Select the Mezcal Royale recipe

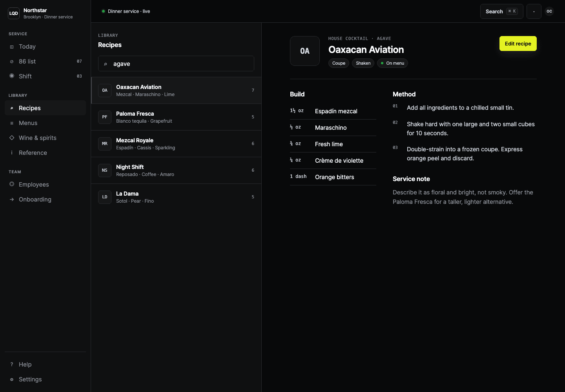pyautogui.click(x=176, y=144)
